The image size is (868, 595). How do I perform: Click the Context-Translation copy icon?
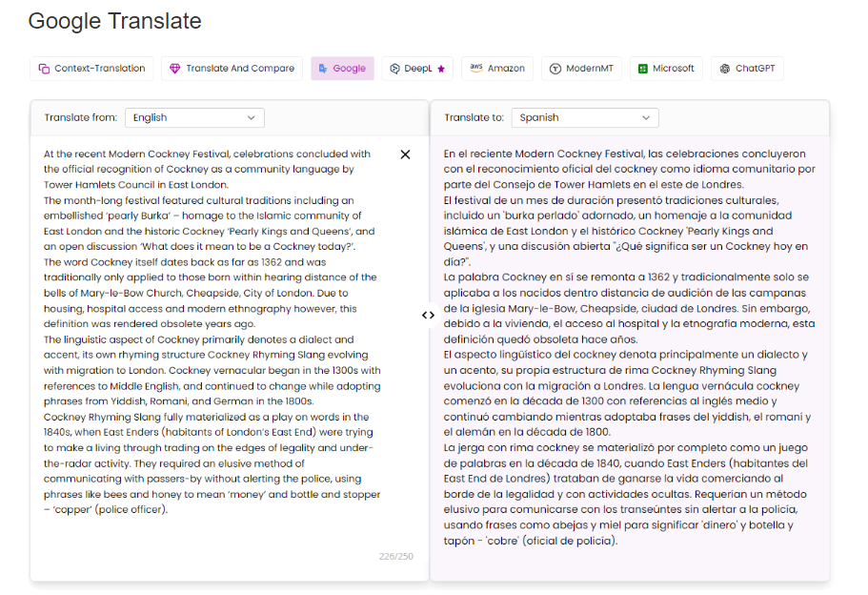[x=44, y=69]
